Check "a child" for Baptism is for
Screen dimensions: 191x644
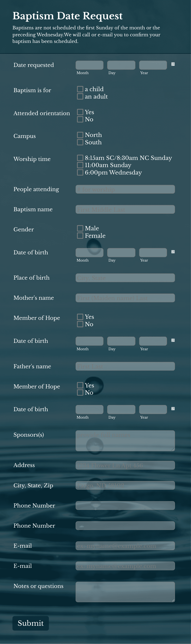[x=80, y=89]
